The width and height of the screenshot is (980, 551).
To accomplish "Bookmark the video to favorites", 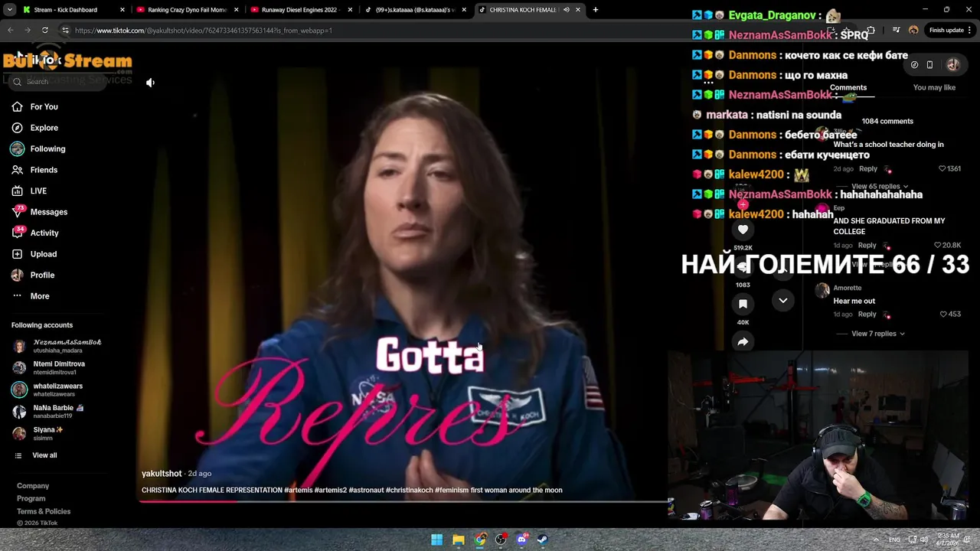I will pos(743,304).
